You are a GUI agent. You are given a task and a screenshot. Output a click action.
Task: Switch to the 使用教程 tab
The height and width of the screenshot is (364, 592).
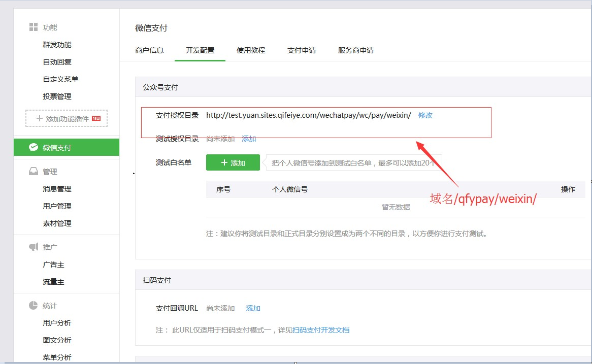click(x=251, y=50)
